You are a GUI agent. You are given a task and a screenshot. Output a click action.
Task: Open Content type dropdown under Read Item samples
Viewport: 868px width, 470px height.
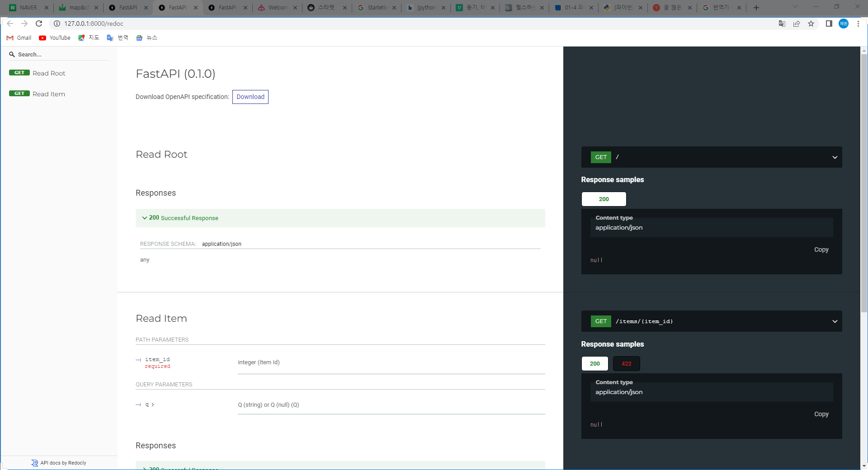(x=712, y=392)
